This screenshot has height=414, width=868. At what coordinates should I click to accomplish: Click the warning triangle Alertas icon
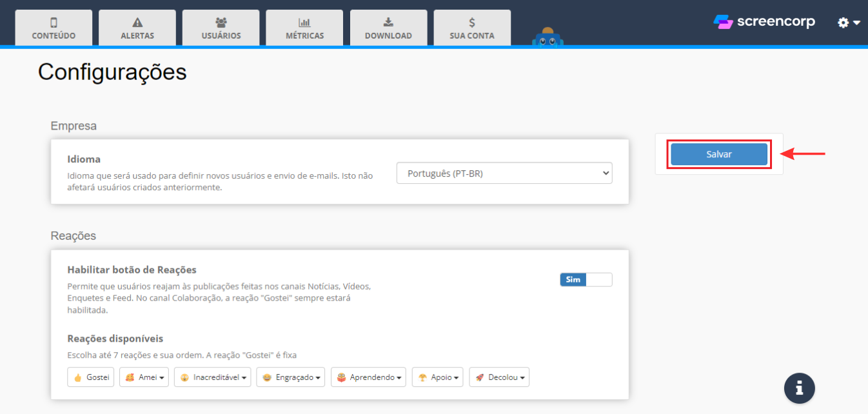[x=137, y=23]
